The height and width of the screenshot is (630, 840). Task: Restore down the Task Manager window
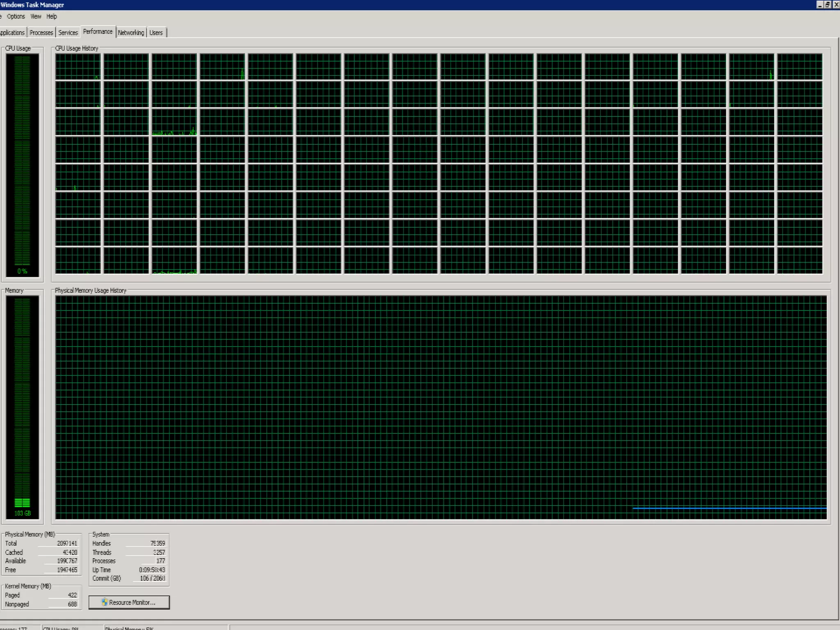point(827,5)
